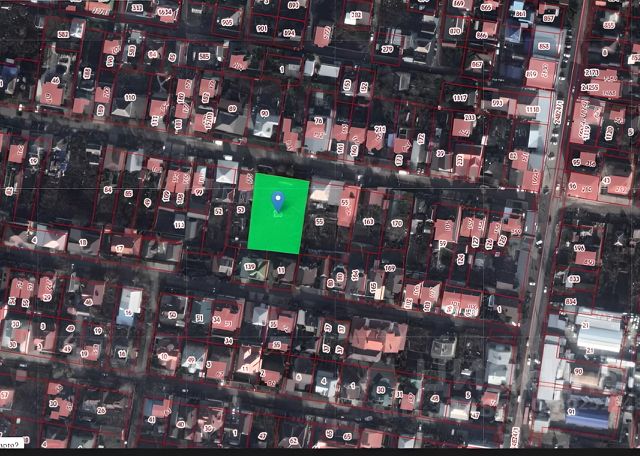The height and width of the screenshot is (456, 640).
Task: Select parcel labeled 905
Action: click(227, 22)
